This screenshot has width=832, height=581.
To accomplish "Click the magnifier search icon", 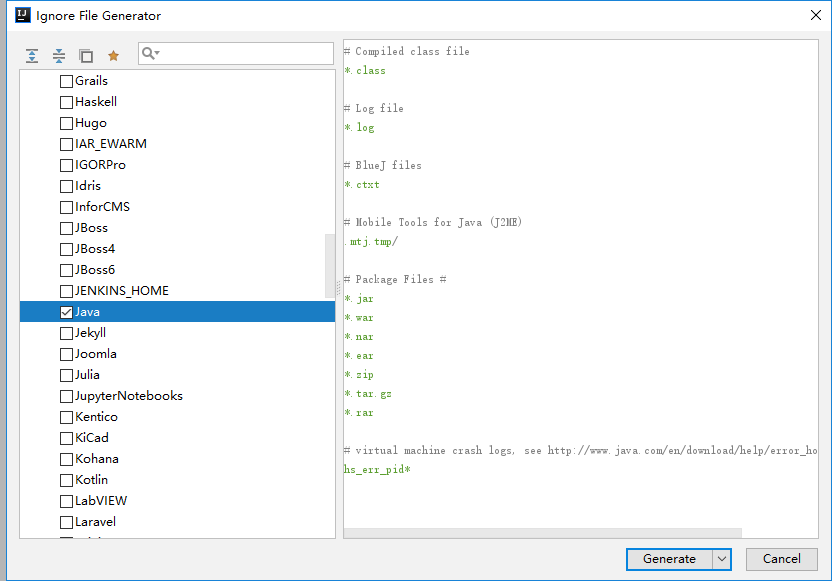I will pyautogui.click(x=151, y=54).
